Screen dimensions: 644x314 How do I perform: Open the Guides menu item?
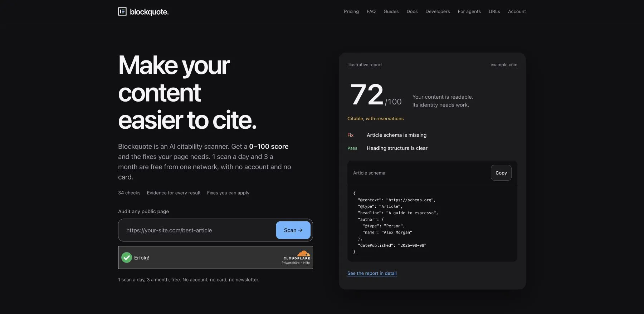point(391,11)
